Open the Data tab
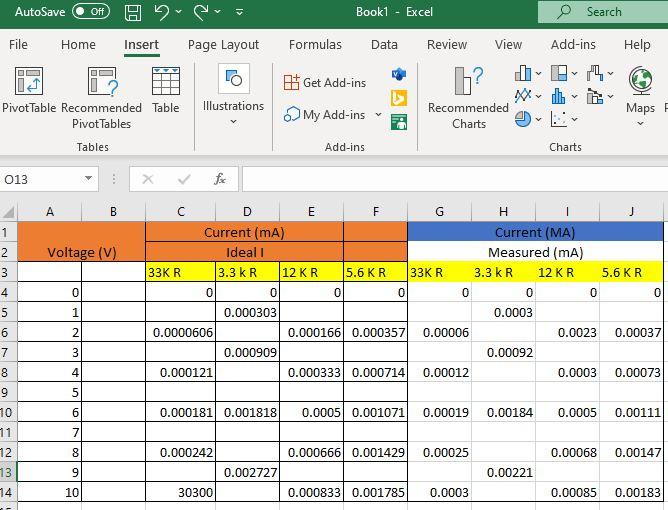668x510 pixels. tap(384, 44)
